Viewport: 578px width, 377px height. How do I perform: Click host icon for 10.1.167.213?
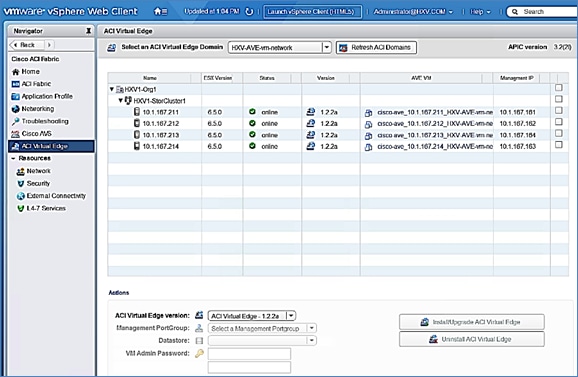pos(137,135)
